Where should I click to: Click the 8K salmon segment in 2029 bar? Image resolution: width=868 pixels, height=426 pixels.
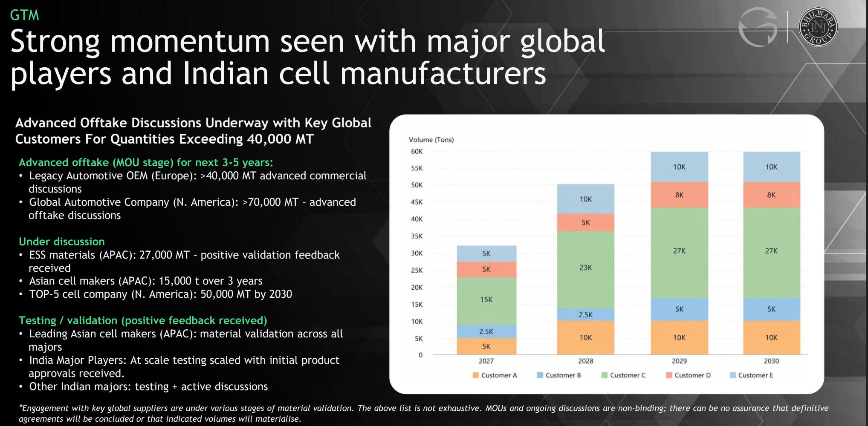(x=680, y=195)
